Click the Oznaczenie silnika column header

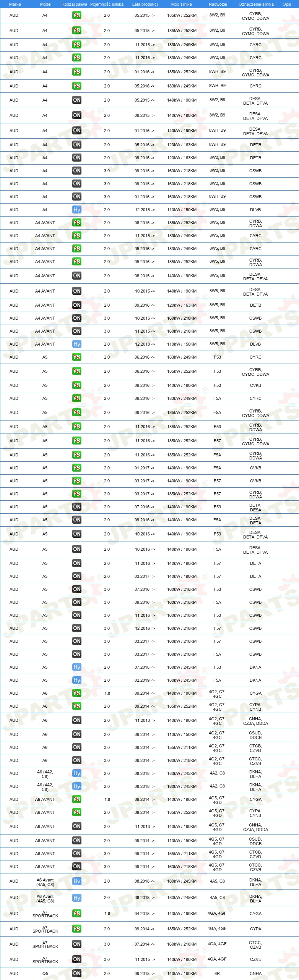256,4
